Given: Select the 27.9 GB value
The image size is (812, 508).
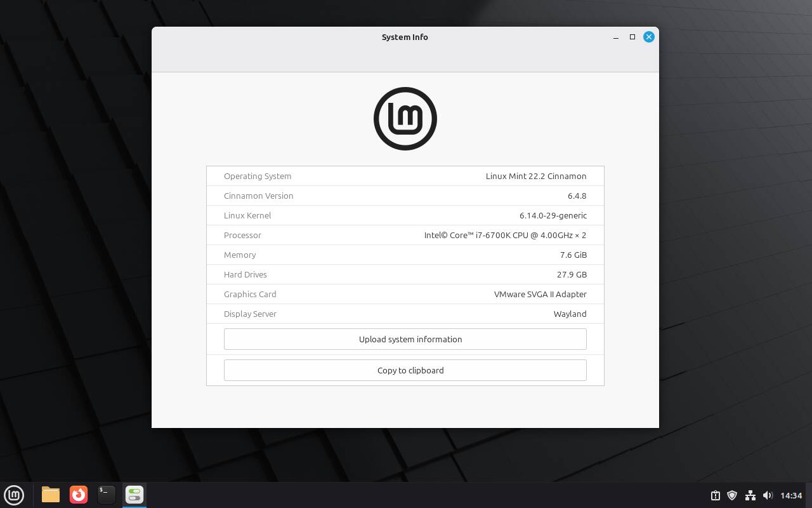Looking at the screenshot, I should coord(572,274).
